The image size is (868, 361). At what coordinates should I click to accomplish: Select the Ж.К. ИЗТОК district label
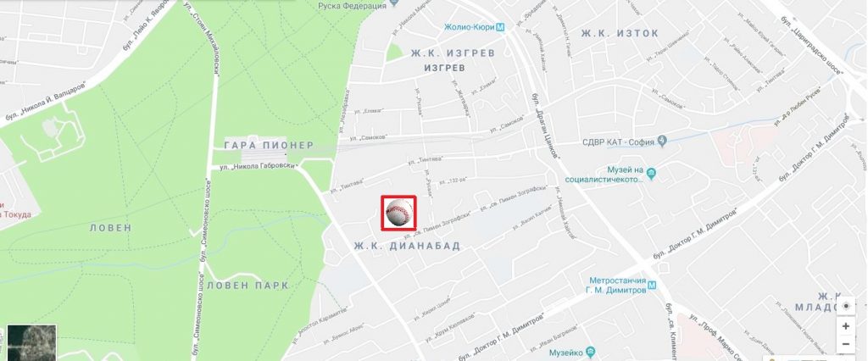click(x=620, y=33)
